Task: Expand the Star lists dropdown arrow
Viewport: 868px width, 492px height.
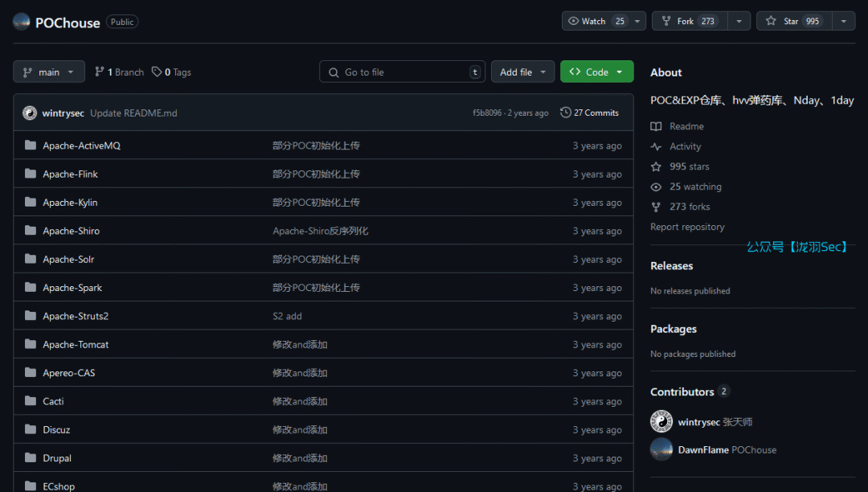Action: (844, 21)
